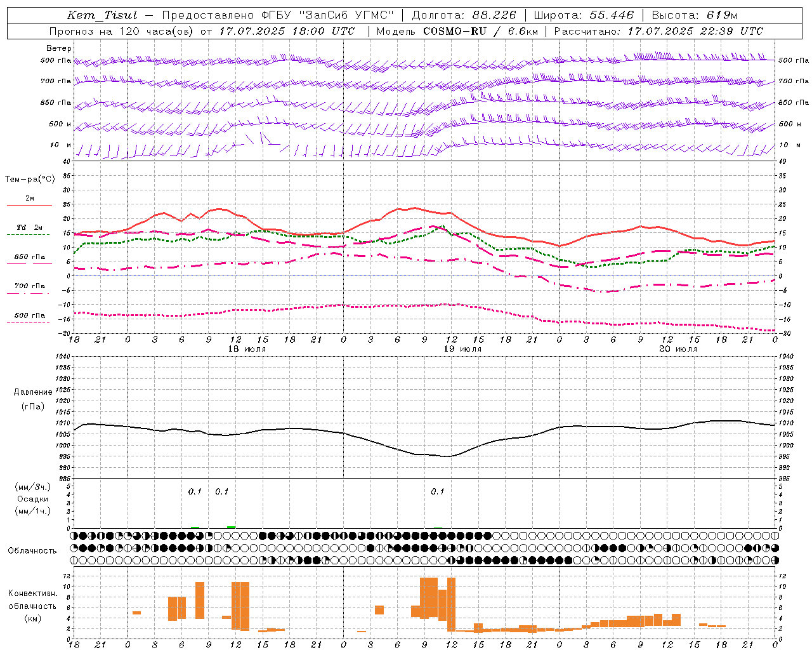Select the 'Предоставлено ФГБУ "ЗапСиб УГМС"' text
Image resolution: width=812 pixels, height=650 pixels.
click(x=278, y=15)
